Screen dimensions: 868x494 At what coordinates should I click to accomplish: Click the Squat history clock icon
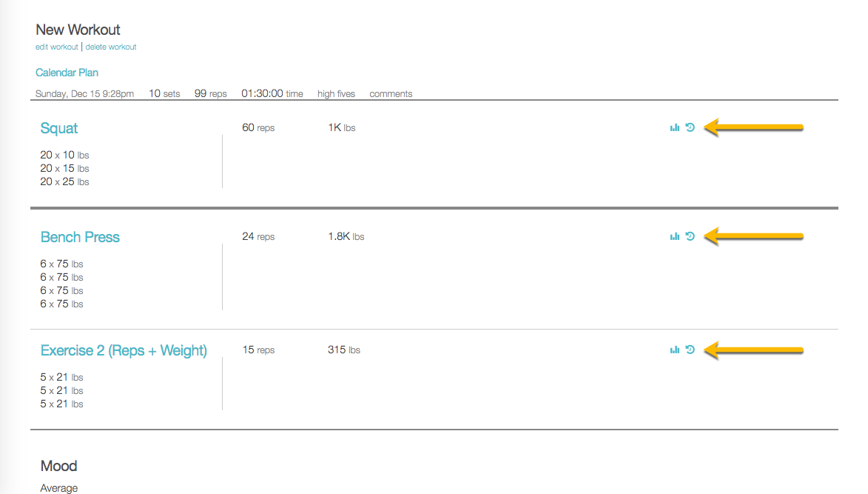pyautogui.click(x=690, y=127)
